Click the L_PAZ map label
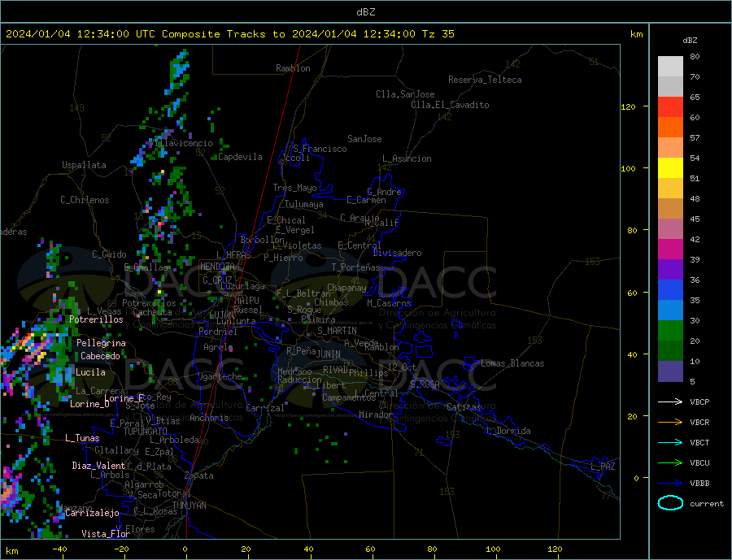This screenshot has width=732, height=560. point(603,467)
